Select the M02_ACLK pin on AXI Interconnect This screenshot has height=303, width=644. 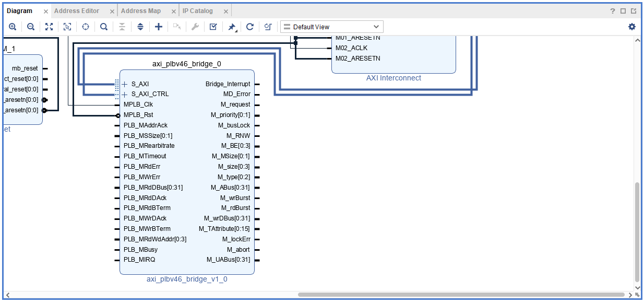(351, 48)
